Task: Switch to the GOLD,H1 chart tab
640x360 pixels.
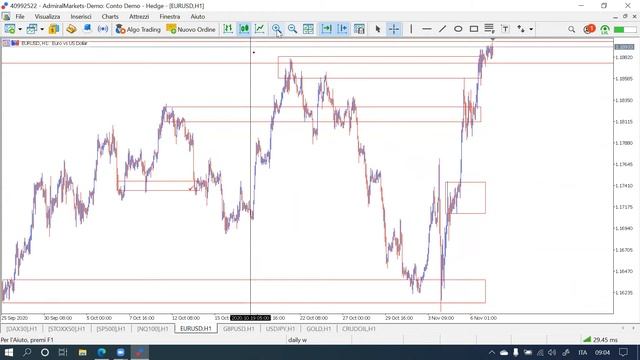Action: (x=319, y=329)
